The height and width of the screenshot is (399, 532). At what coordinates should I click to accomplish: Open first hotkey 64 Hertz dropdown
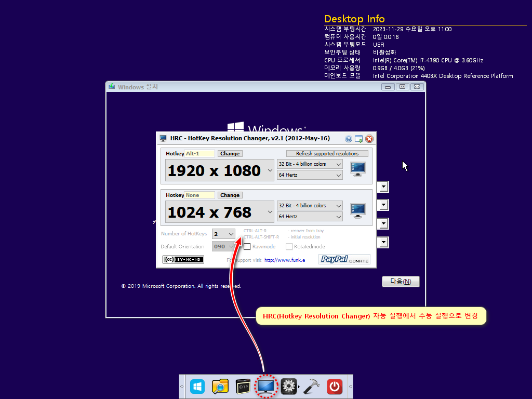click(x=310, y=175)
